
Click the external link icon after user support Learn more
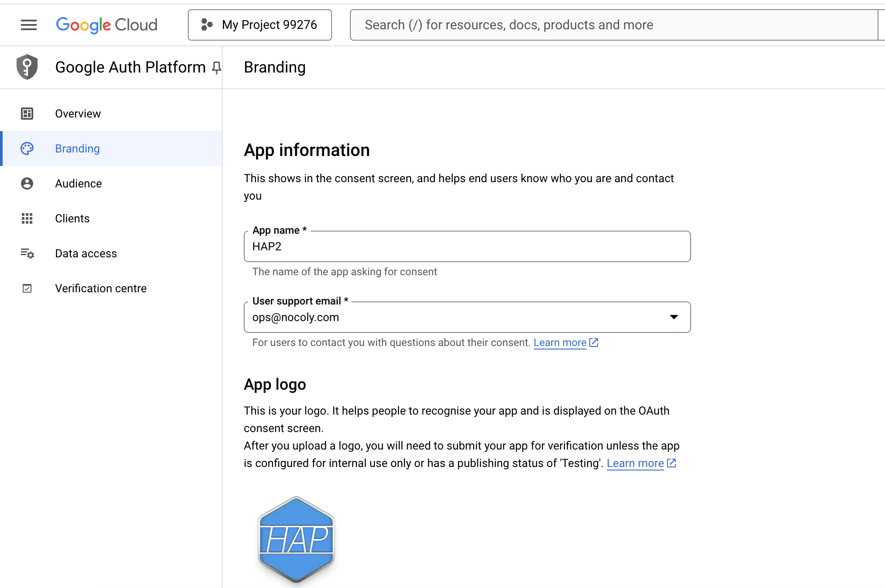[594, 342]
